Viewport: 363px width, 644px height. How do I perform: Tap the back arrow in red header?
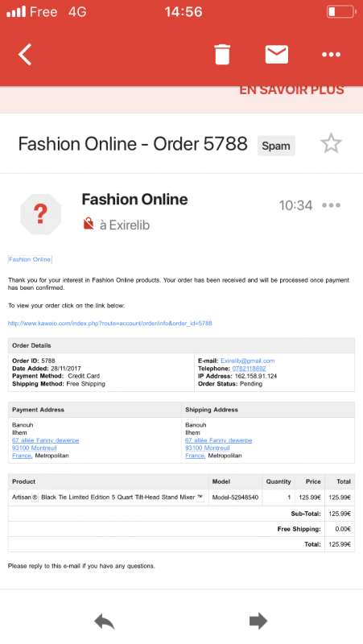click(25, 55)
